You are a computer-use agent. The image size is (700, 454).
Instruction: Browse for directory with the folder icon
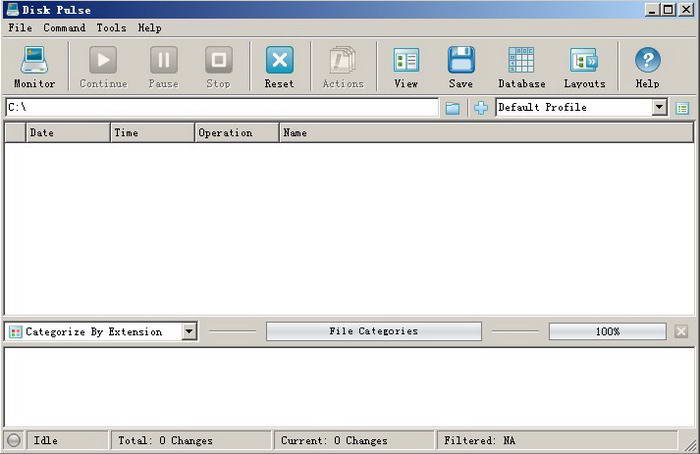click(x=453, y=108)
